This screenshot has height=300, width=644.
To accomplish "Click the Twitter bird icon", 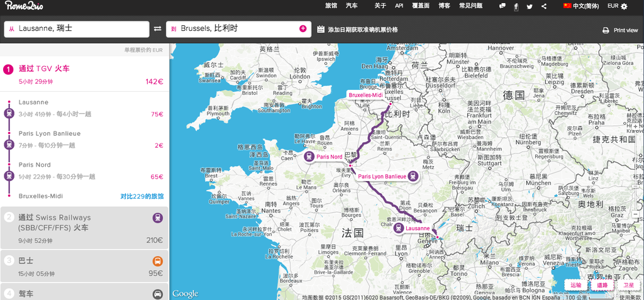I will [x=530, y=6].
